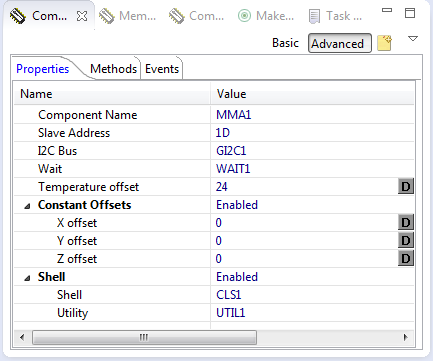
Task: Edit the Y offset value
Action: click(x=219, y=241)
